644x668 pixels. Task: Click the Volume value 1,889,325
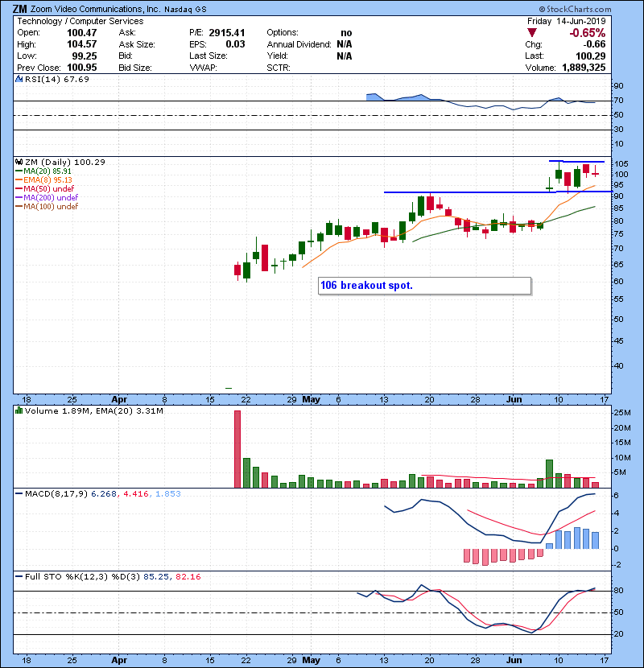click(x=584, y=68)
